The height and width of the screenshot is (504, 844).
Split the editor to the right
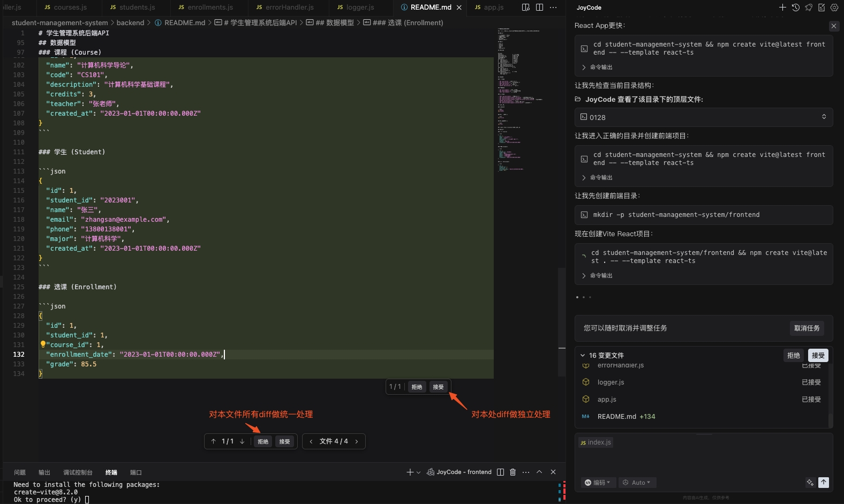[x=539, y=7]
